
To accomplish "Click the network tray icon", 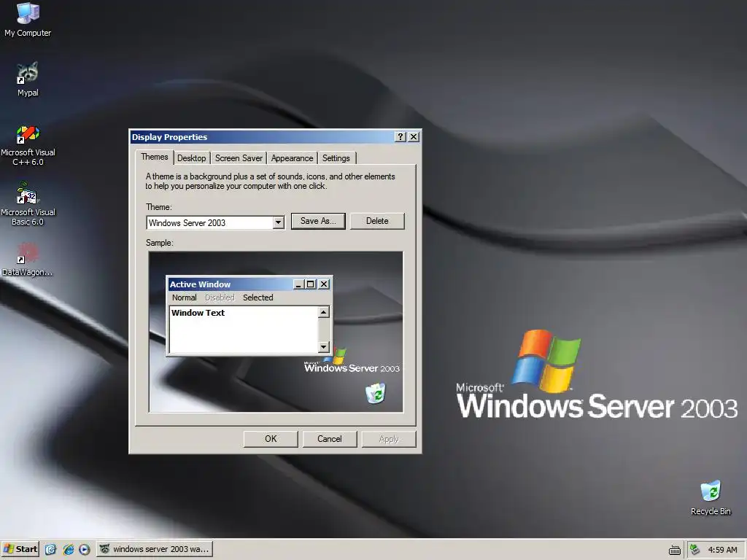I will coord(695,550).
